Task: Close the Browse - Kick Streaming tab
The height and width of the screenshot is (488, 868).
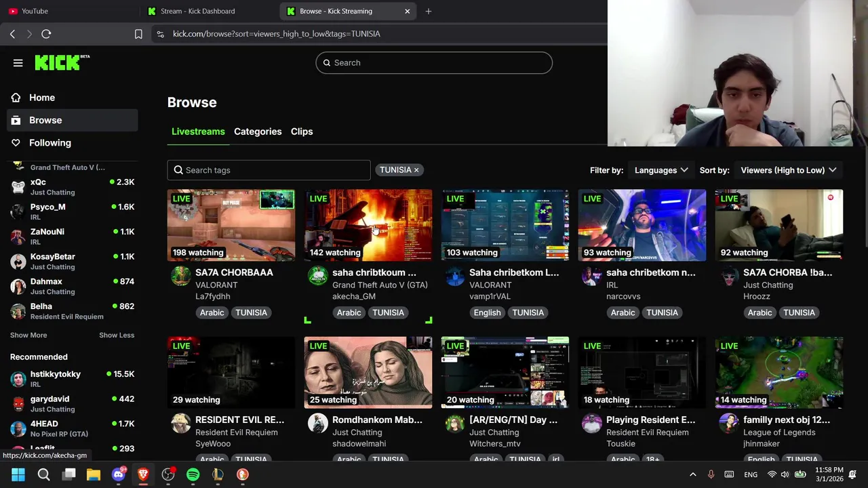Action: pyautogui.click(x=408, y=11)
